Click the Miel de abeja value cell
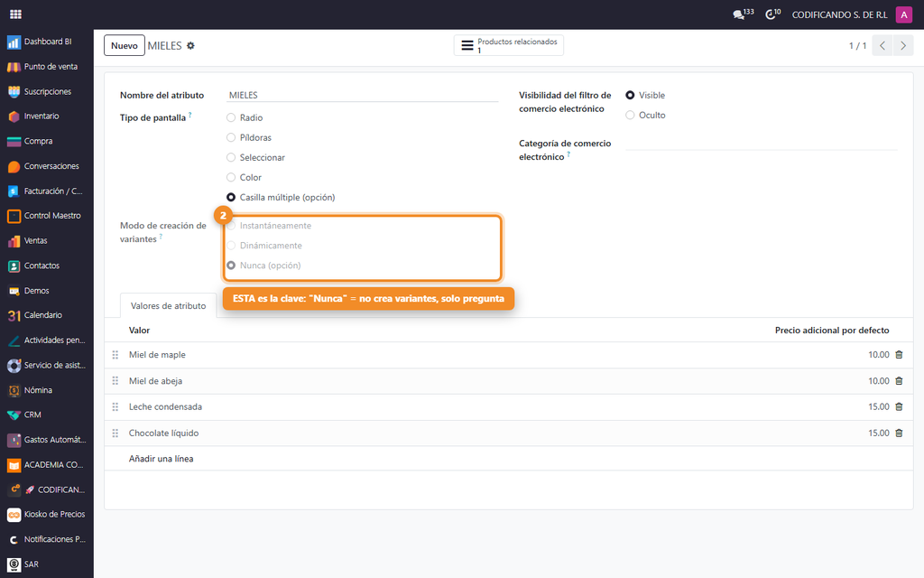This screenshot has width=924, height=578. coord(155,381)
